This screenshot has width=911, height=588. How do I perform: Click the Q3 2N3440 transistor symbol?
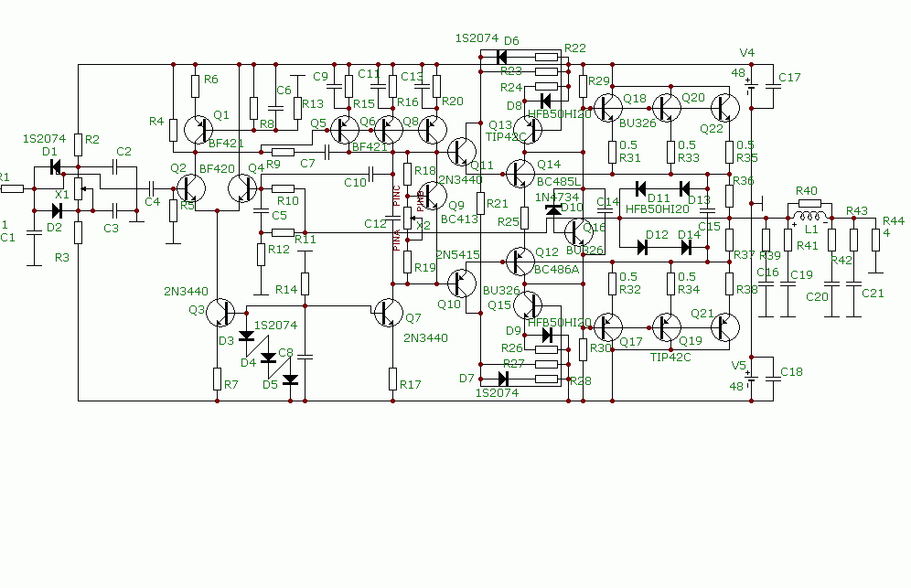(x=220, y=313)
